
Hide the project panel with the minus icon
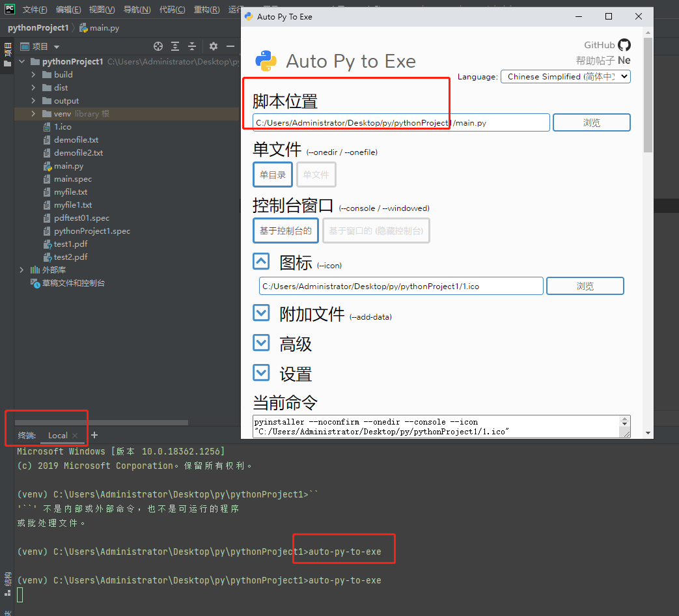(x=230, y=46)
